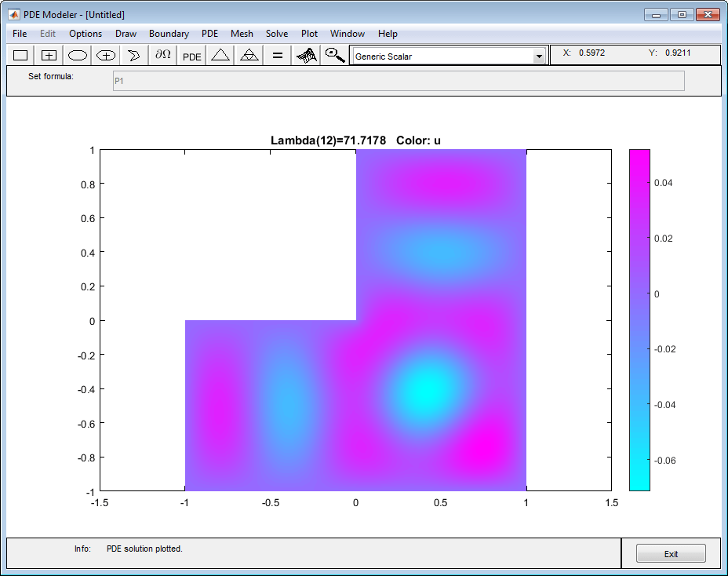Click the 'Set formula:' label
Image resolution: width=728 pixels, height=576 pixels.
coord(51,76)
